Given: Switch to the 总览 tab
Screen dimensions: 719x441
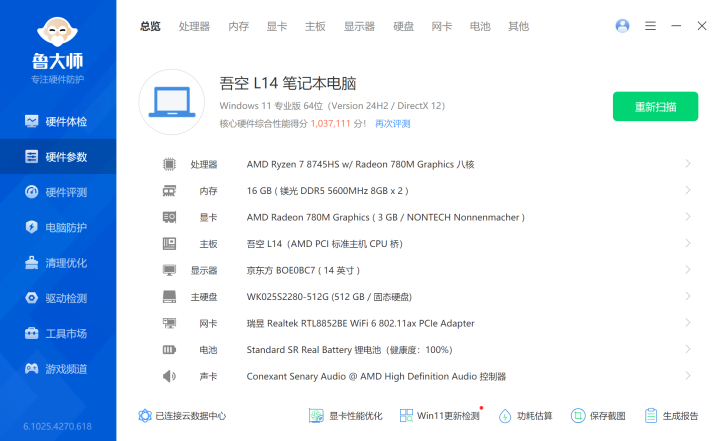Looking at the screenshot, I should (x=150, y=26).
